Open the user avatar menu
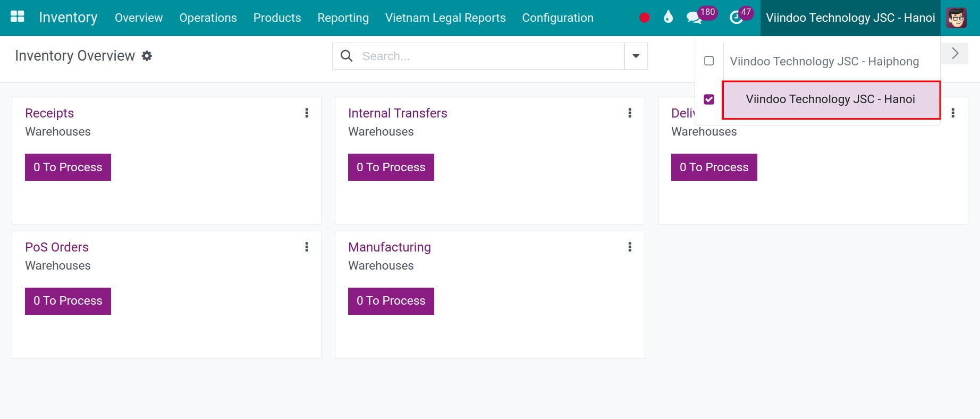This screenshot has width=980, height=419. [x=957, y=18]
